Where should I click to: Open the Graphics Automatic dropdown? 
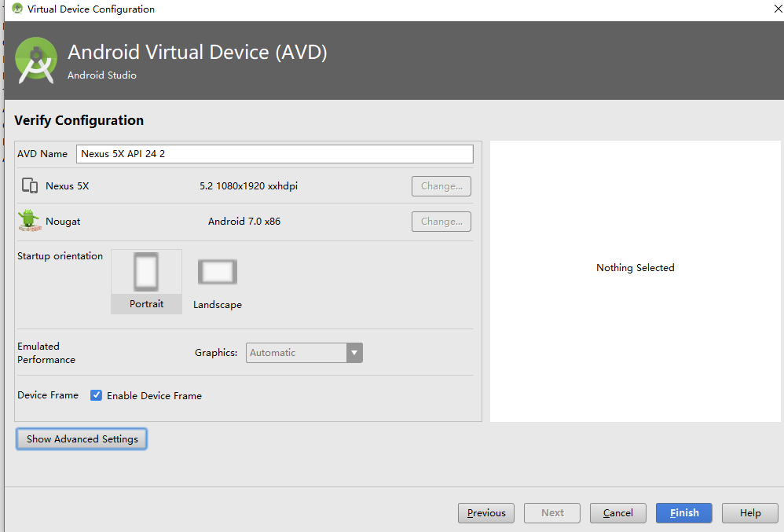pyautogui.click(x=304, y=353)
